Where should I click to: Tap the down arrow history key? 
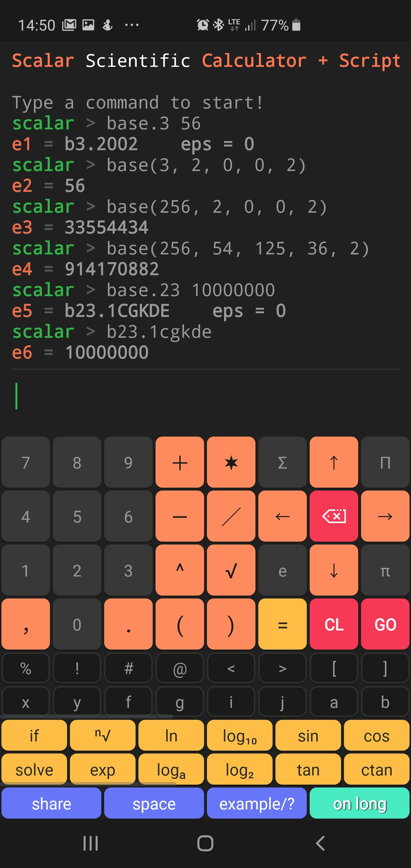(x=334, y=570)
